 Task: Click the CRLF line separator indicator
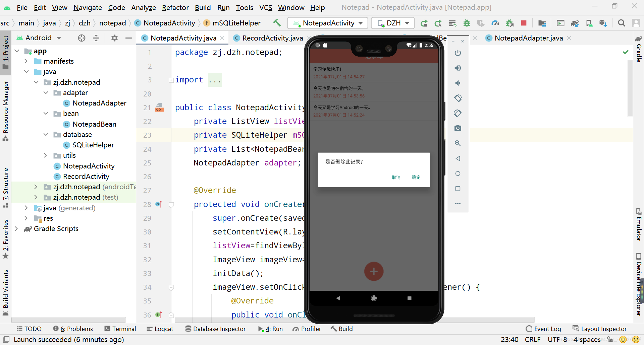click(x=533, y=340)
